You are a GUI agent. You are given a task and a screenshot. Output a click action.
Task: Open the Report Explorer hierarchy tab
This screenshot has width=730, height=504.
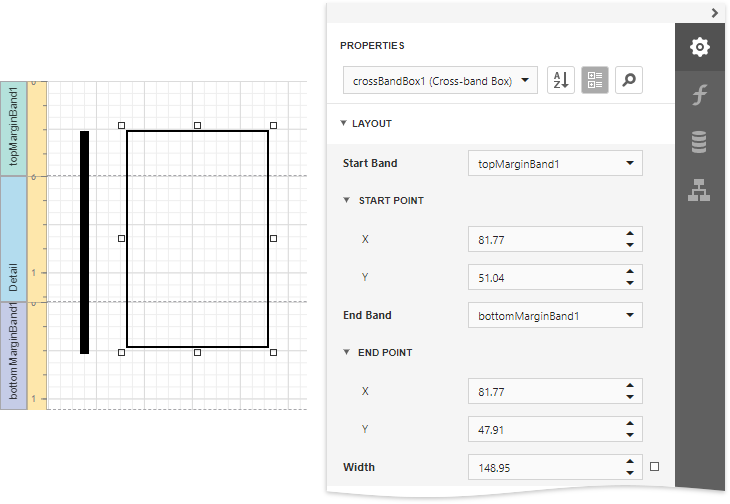700,189
